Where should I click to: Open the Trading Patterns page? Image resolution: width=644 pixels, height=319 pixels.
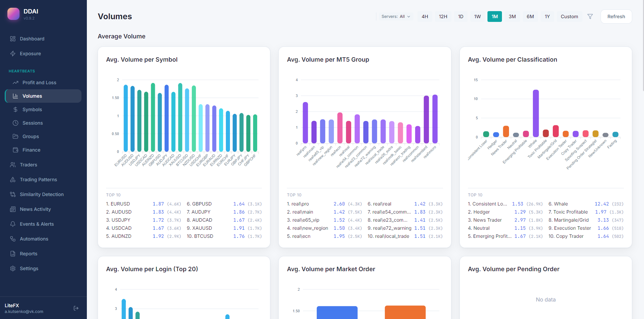(43, 180)
